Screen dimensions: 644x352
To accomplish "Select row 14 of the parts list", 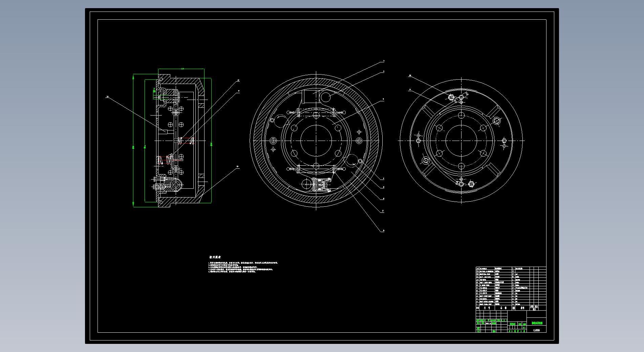I will click(x=494, y=268).
